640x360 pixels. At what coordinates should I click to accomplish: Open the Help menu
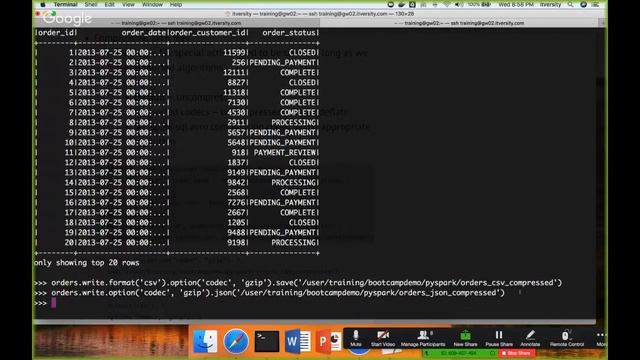(x=176, y=4)
